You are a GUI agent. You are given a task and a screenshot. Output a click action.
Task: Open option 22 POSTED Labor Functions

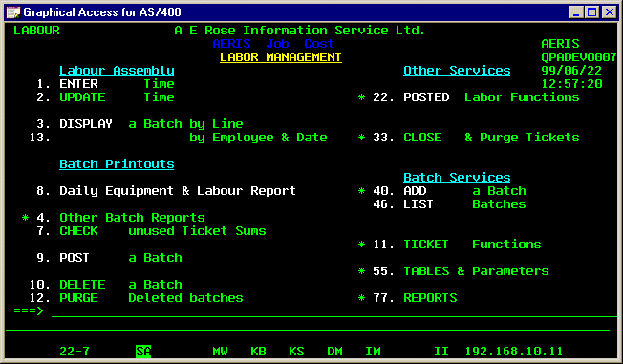tap(469, 97)
